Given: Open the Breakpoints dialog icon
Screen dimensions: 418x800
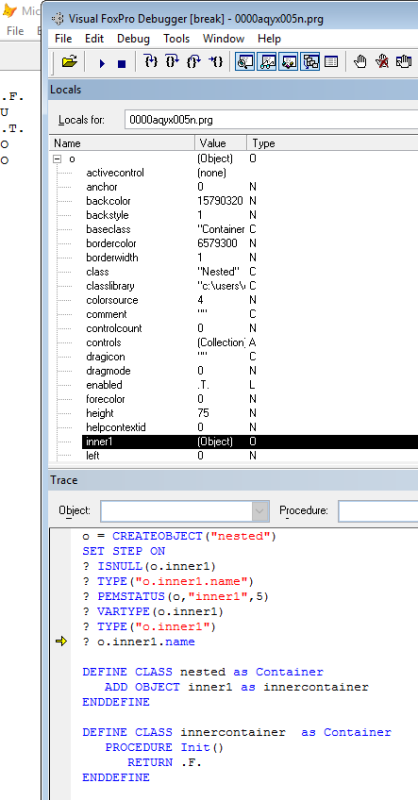Looking at the screenshot, I should (x=403, y=62).
